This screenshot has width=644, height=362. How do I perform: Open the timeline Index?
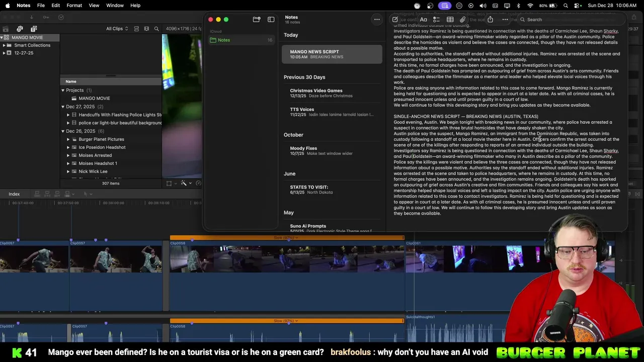(14, 194)
